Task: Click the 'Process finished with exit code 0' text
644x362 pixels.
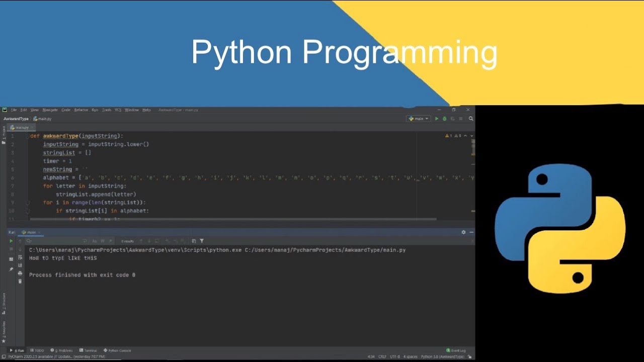Action: [x=82, y=275]
